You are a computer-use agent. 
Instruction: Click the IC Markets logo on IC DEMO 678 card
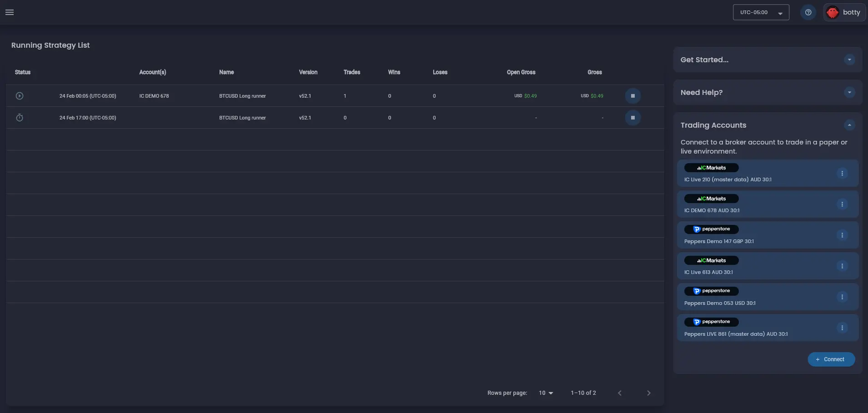(x=711, y=199)
